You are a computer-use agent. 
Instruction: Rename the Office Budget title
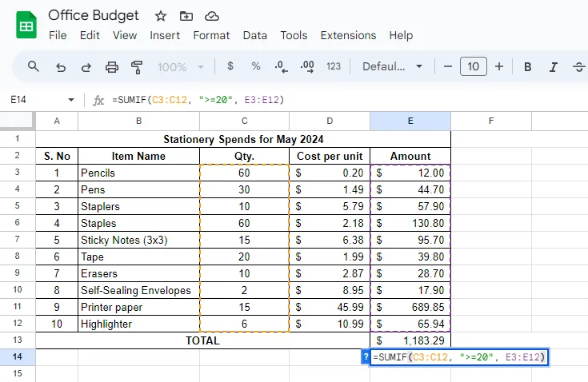pyautogui.click(x=94, y=15)
